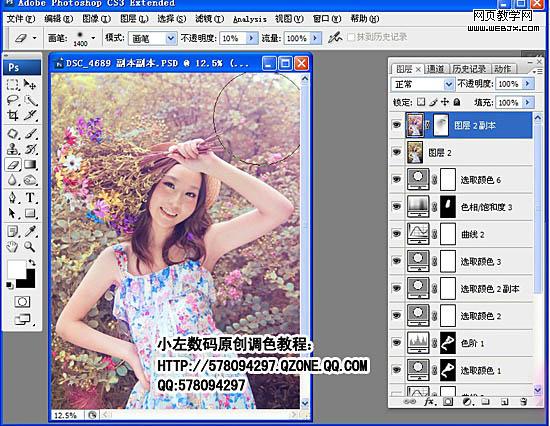Viewport: 550px width, 426px height.
Task: Select the Blur tool
Action: 13,180
